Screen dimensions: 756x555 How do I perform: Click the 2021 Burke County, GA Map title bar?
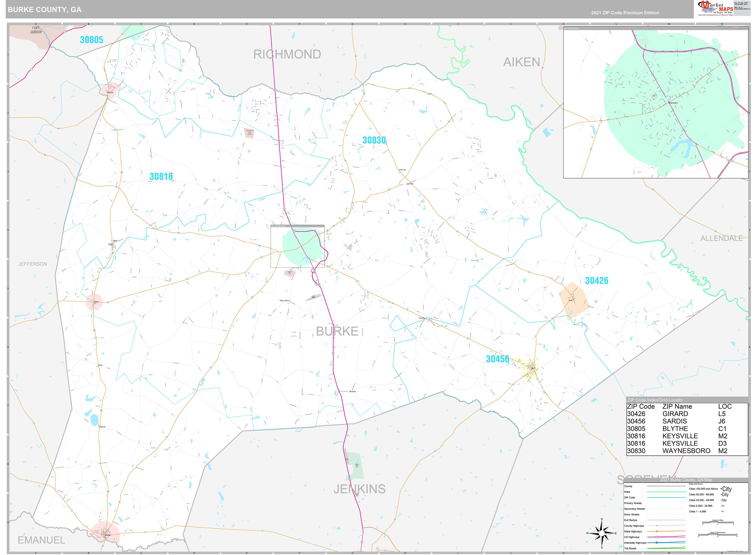click(x=686, y=480)
